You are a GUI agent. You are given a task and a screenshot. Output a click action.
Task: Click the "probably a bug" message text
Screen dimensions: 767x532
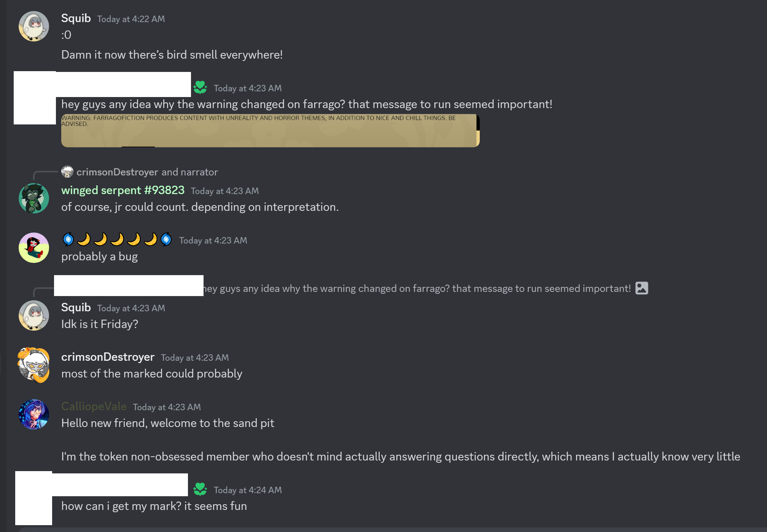[99, 256]
